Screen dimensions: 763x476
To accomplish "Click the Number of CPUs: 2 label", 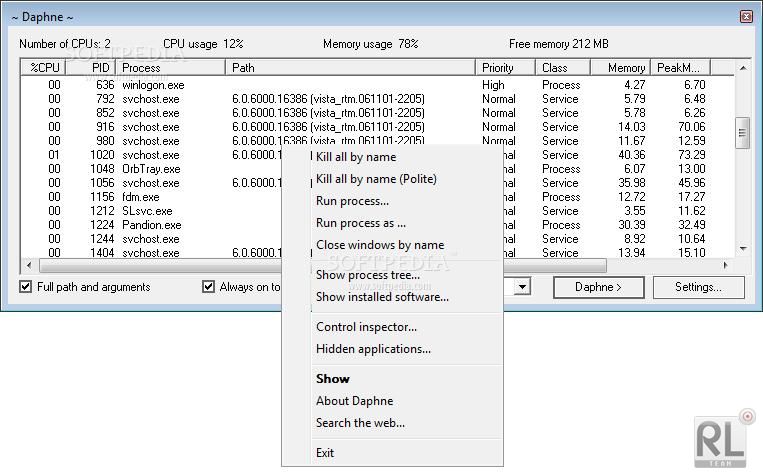I will tap(65, 44).
